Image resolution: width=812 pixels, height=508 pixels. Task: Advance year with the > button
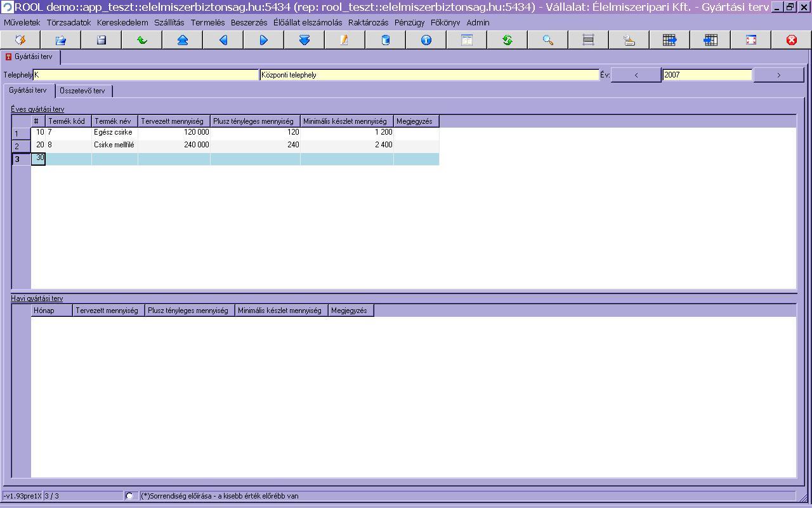coord(778,75)
